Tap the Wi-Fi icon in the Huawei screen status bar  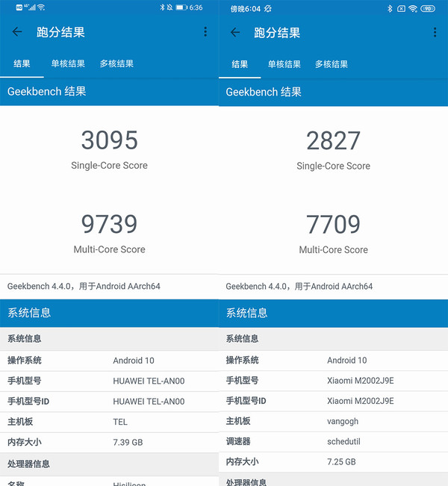point(41,7)
